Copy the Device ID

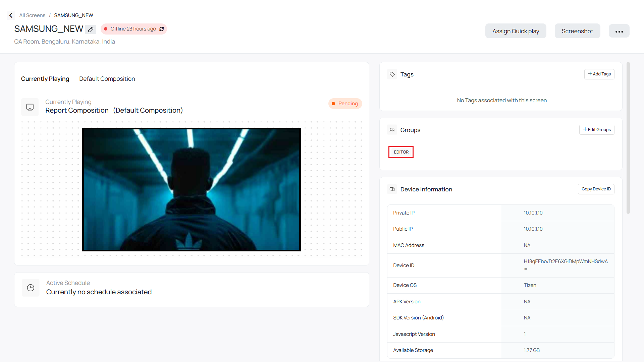[x=596, y=189]
